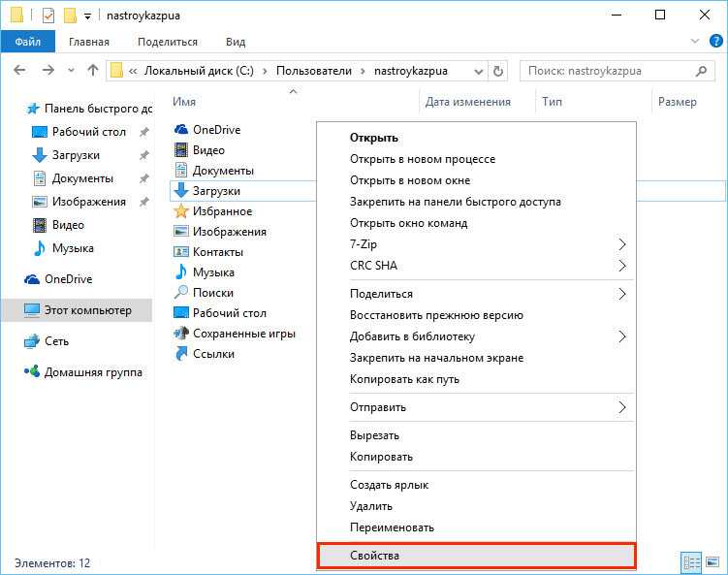
Task: Switch to the Вид ribbon tab
Action: click(x=236, y=42)
